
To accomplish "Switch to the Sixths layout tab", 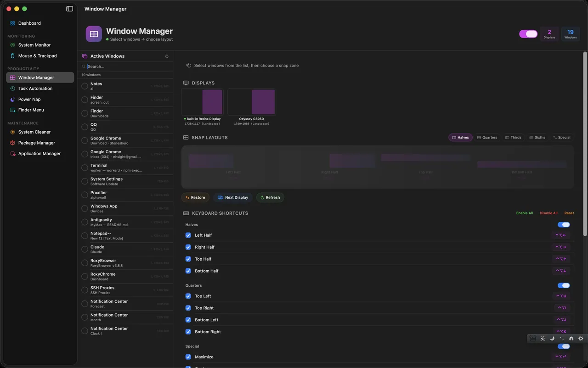I will click(x=537, y=138).
